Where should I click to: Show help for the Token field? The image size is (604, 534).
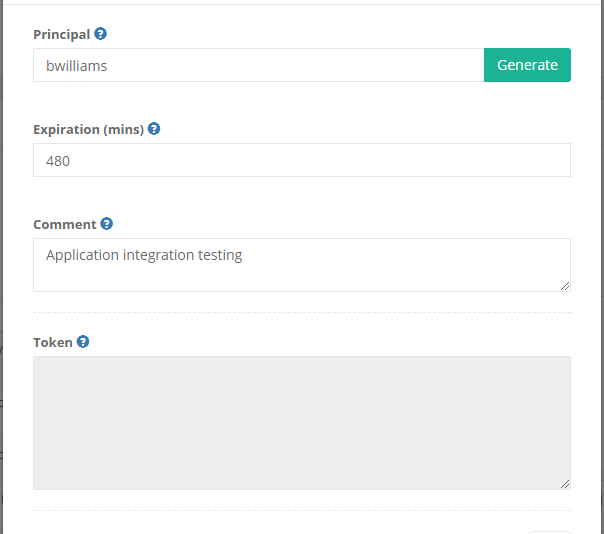click(83, 342)
